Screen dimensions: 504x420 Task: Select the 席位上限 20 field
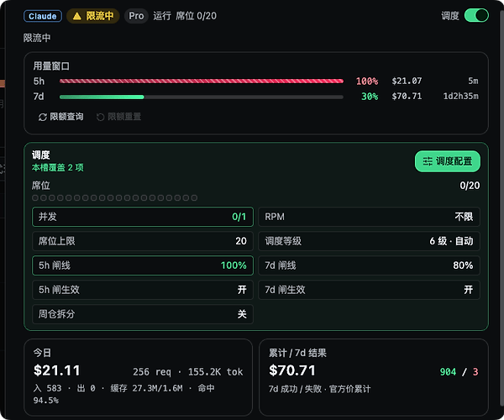point(143,241)
